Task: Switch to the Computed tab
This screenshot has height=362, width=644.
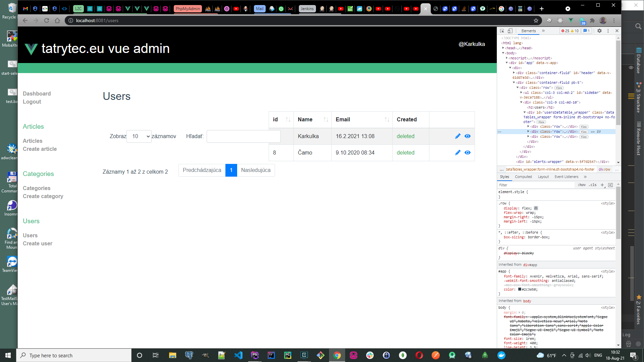Action: click(x=523, y=177)
